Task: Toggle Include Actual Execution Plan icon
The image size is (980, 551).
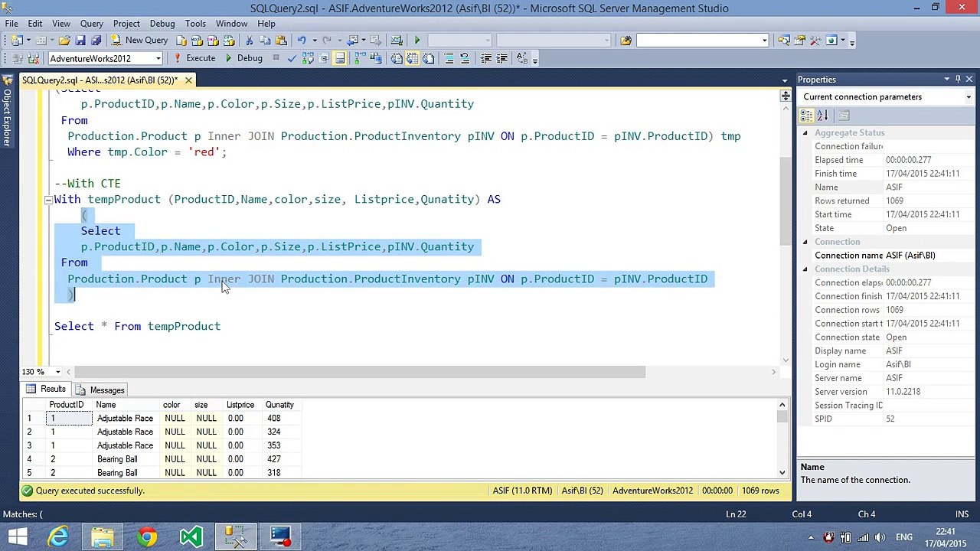Action: tap(358, 58)
